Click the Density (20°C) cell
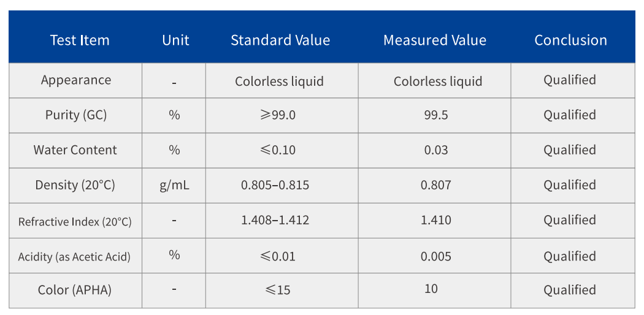 tap(75, 185)
